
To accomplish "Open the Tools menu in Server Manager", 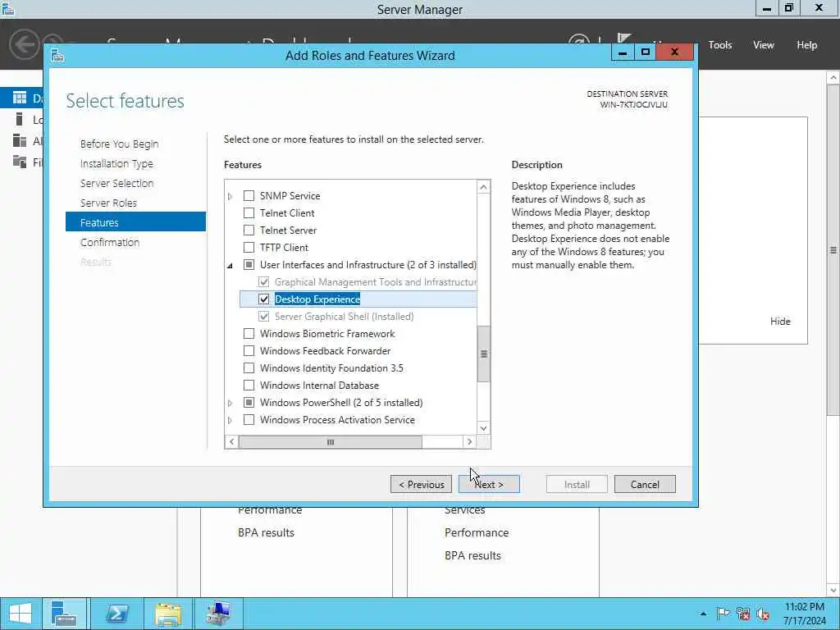I will tap(719, 45).
